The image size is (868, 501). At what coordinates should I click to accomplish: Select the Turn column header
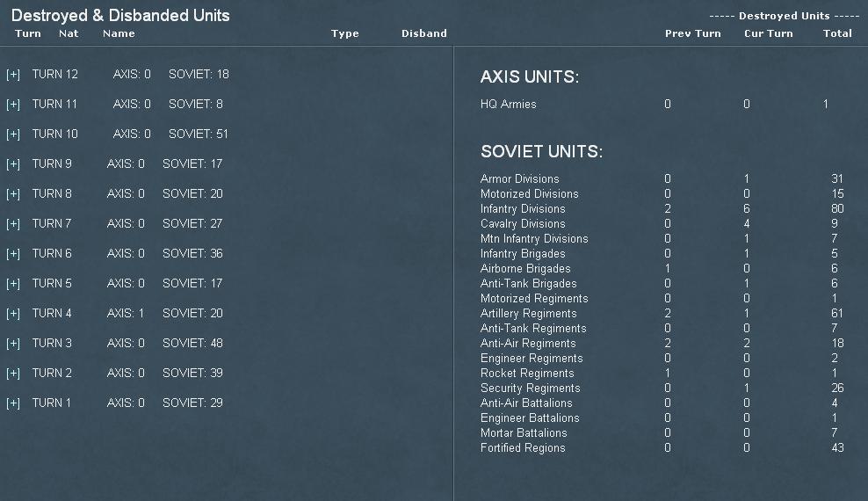(28, 33)
